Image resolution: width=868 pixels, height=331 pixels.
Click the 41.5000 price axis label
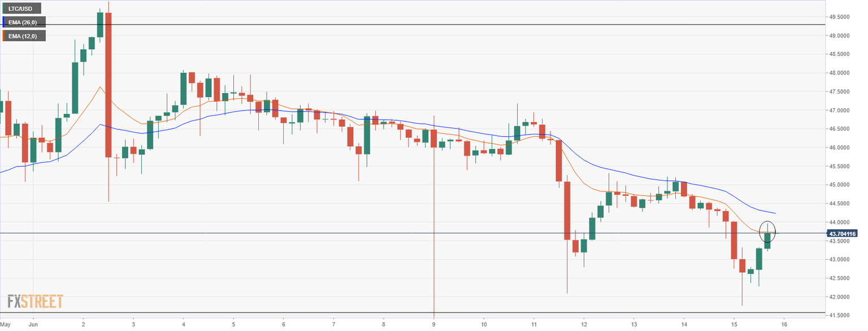pyautogui.click(x=839, y=315)
